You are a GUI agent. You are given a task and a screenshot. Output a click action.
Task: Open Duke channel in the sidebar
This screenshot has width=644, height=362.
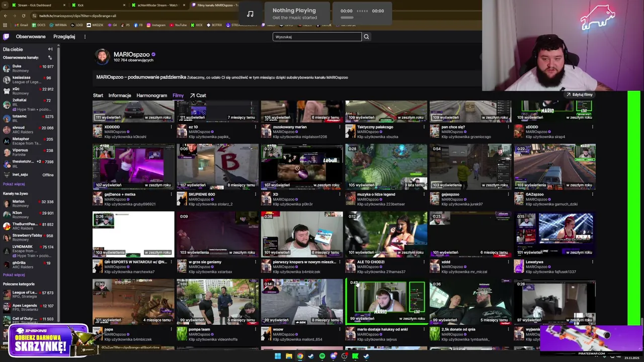click(30, 68)
